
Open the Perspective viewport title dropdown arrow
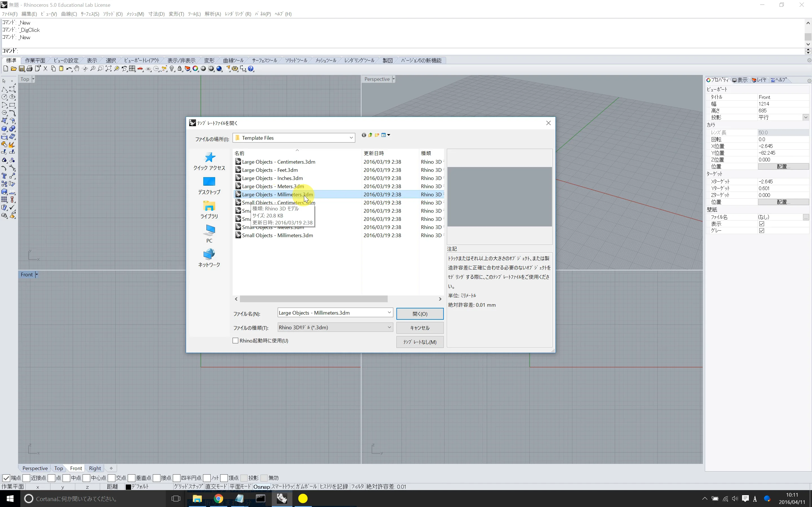[x=393, y=79]
